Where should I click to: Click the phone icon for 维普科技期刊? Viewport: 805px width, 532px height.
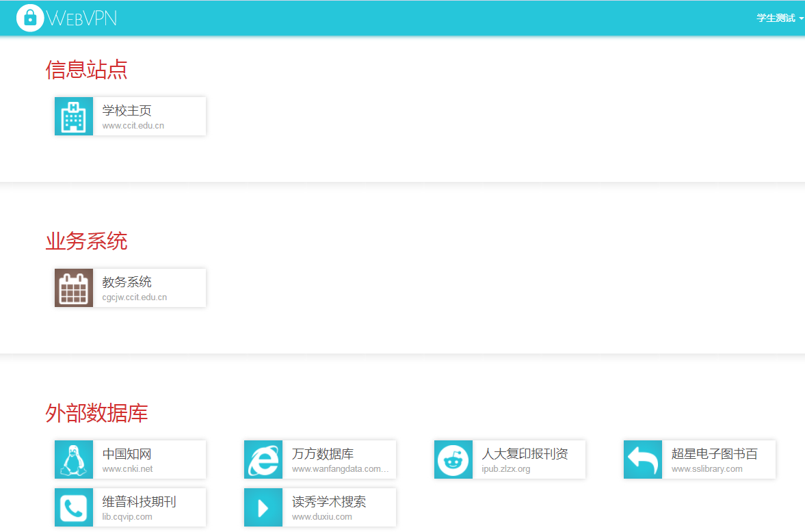pyautogui.click(x=74, y=507)
